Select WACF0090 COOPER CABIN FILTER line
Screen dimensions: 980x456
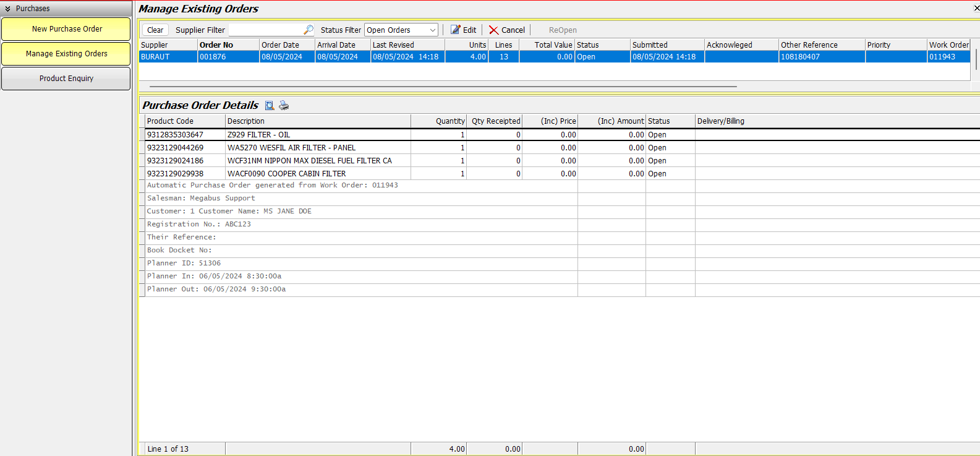(x=318, y=174)
